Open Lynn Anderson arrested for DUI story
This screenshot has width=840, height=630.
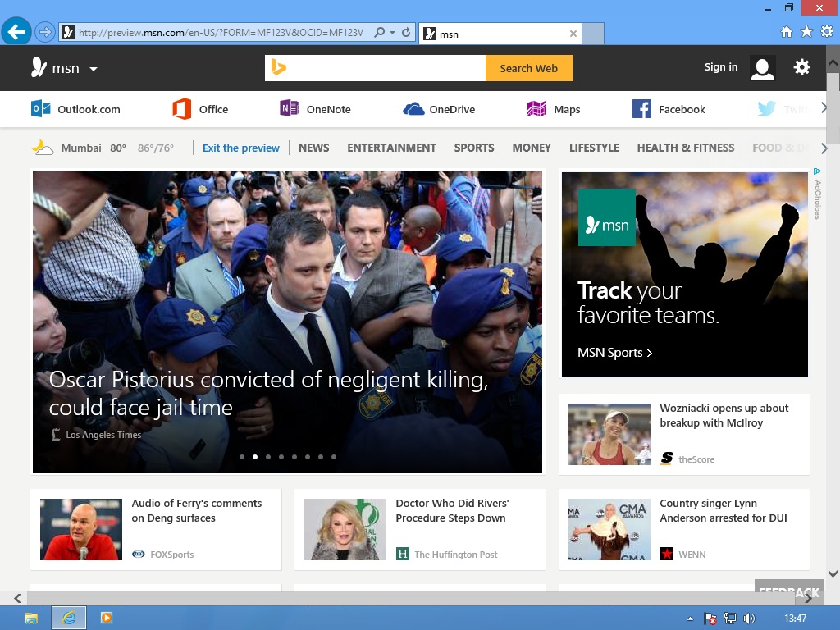(x=724, y=510)
